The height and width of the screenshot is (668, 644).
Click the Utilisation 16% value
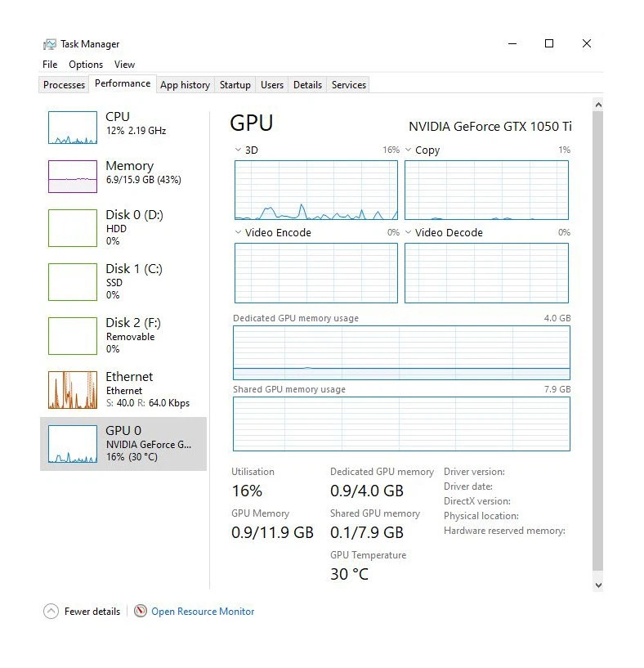point(247,491)
